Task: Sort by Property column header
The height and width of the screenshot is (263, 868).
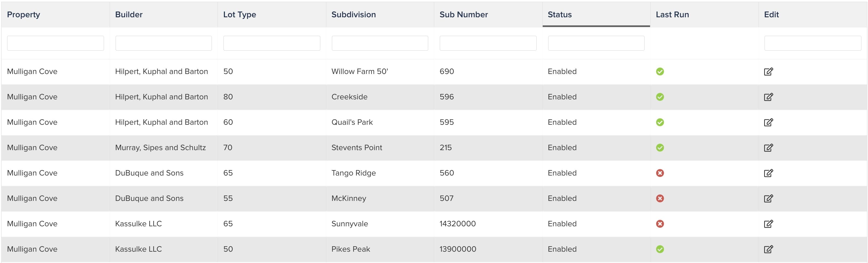Action: pyautogui.click(x=23, y=15)
